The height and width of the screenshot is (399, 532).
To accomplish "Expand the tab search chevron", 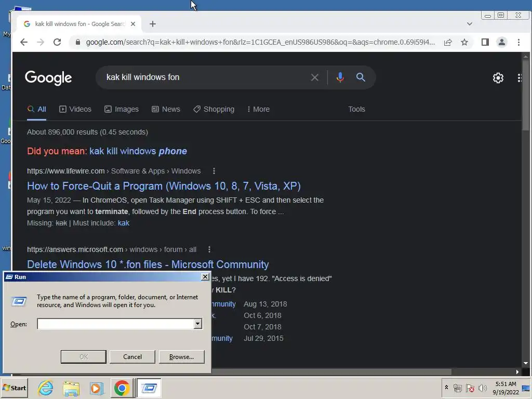I will [x=470, y=24].
